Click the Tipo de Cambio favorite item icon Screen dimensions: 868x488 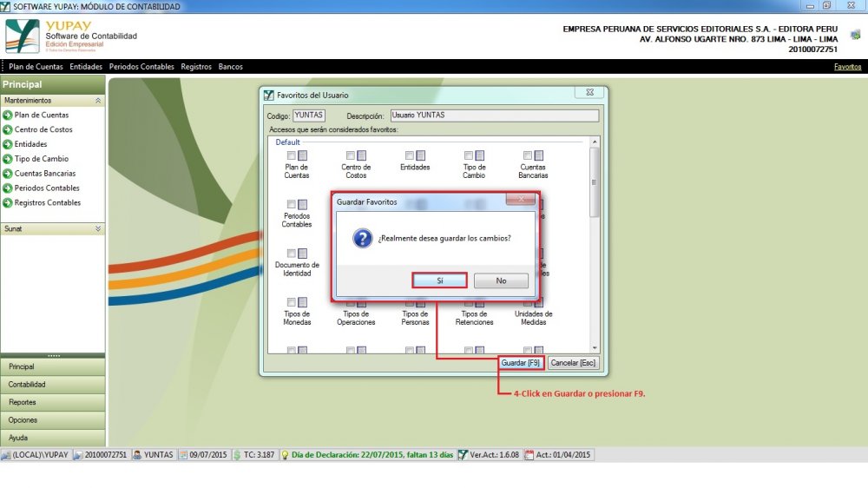480,155
